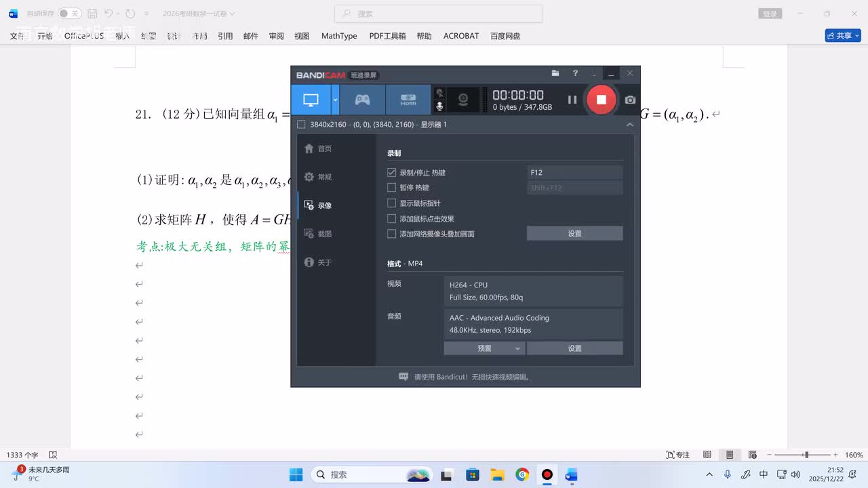The width and height of the screenshot is (868, 488).
Task: Click the Word search box
Action: coord(439,14)
